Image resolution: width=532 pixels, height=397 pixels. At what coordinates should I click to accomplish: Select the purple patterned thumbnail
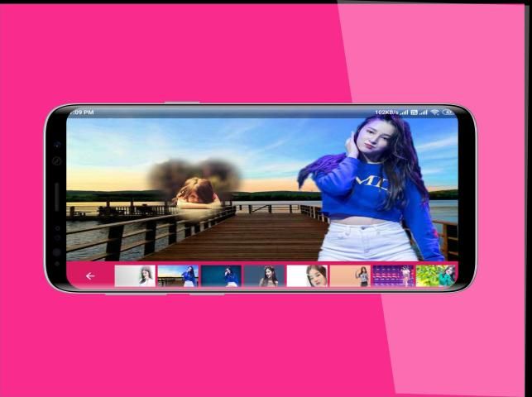393,276
